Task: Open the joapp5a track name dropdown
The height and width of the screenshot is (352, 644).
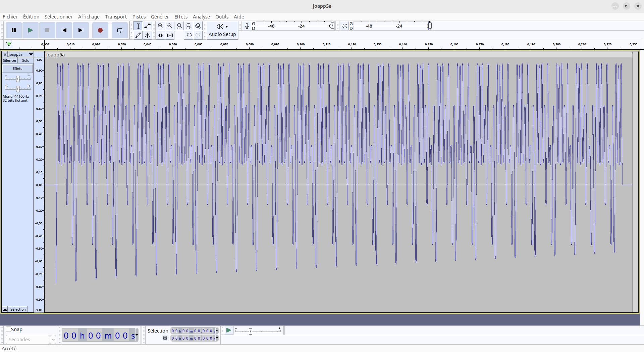Action: pyautogui.click(x=31, y=54)
